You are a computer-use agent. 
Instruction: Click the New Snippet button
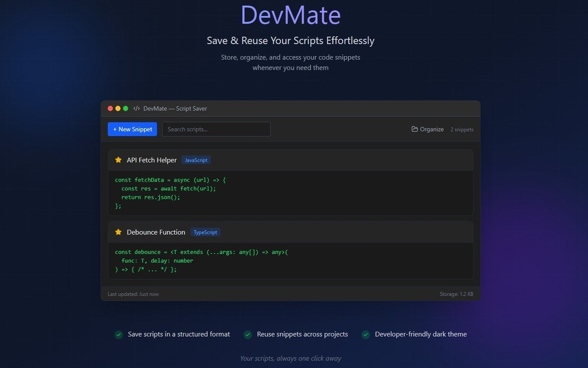pyautogui.click(x=132, y=129)
